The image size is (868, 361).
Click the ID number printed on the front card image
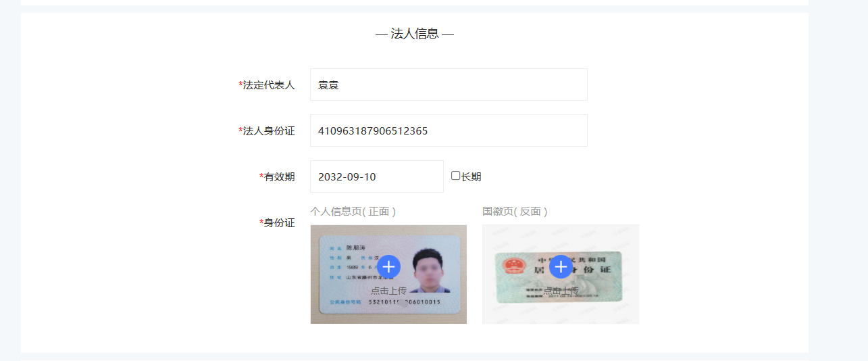pyautogui.click(x=404, y=302)
